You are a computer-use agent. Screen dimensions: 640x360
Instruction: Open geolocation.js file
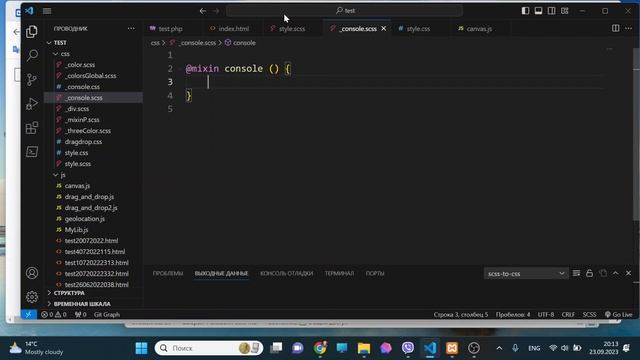coord(84,219)
